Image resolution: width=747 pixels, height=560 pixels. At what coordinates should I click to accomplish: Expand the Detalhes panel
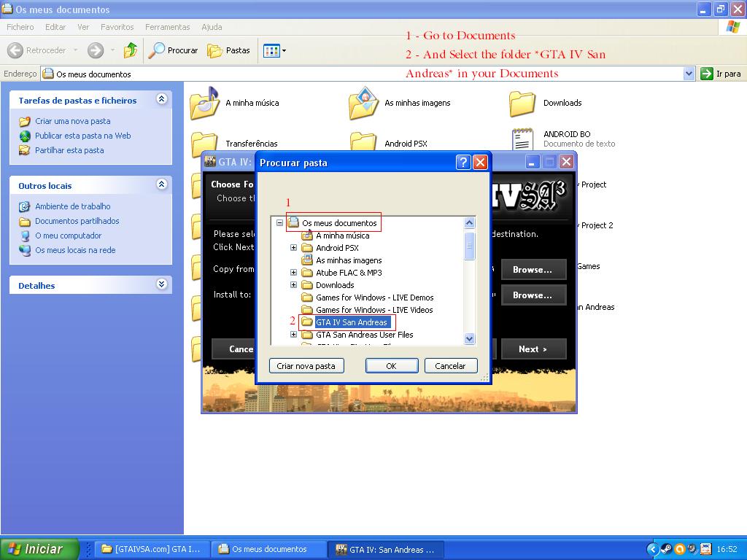[x=161, y=284]
